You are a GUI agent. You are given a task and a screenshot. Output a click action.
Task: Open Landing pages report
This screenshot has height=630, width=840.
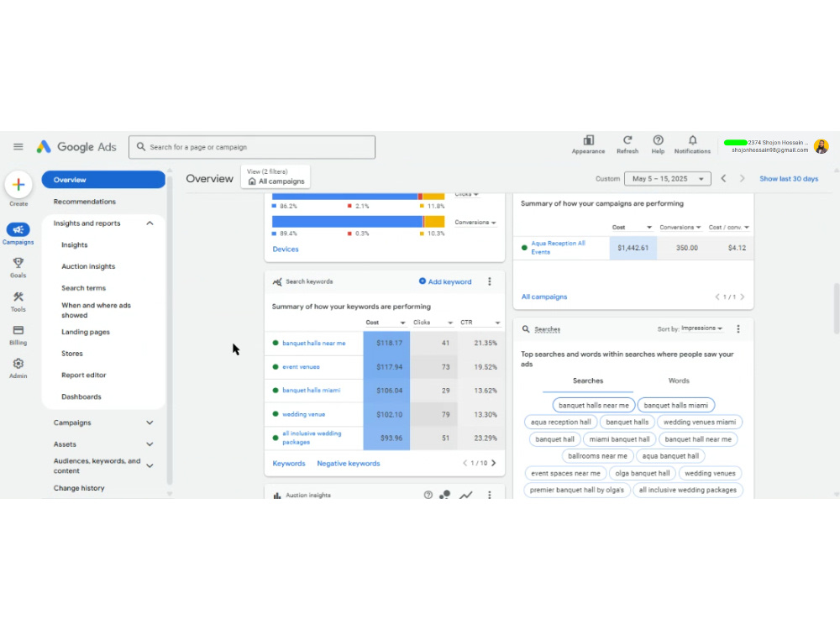click(x=86, y=332)
